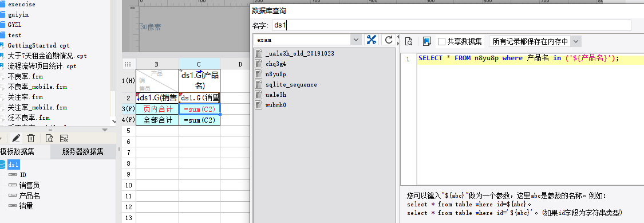Delete the dataset using trash icon

(x=31, y=139)
